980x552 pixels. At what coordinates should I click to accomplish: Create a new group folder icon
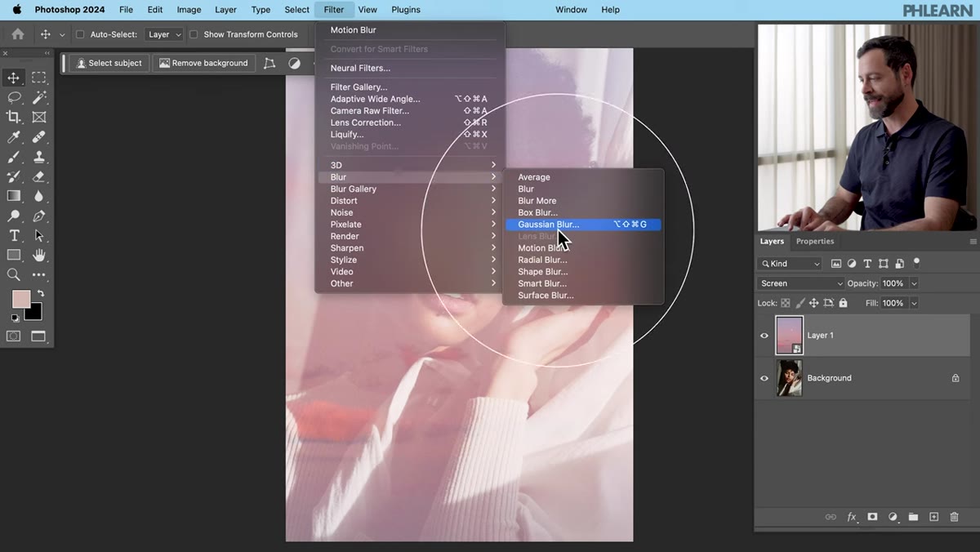[913, 517]
